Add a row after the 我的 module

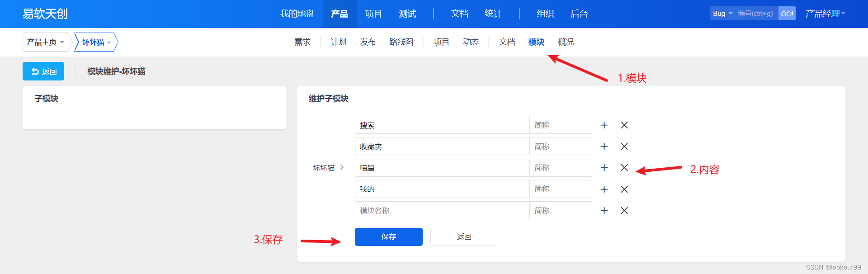pyautogui.click(x=604, y=189)
